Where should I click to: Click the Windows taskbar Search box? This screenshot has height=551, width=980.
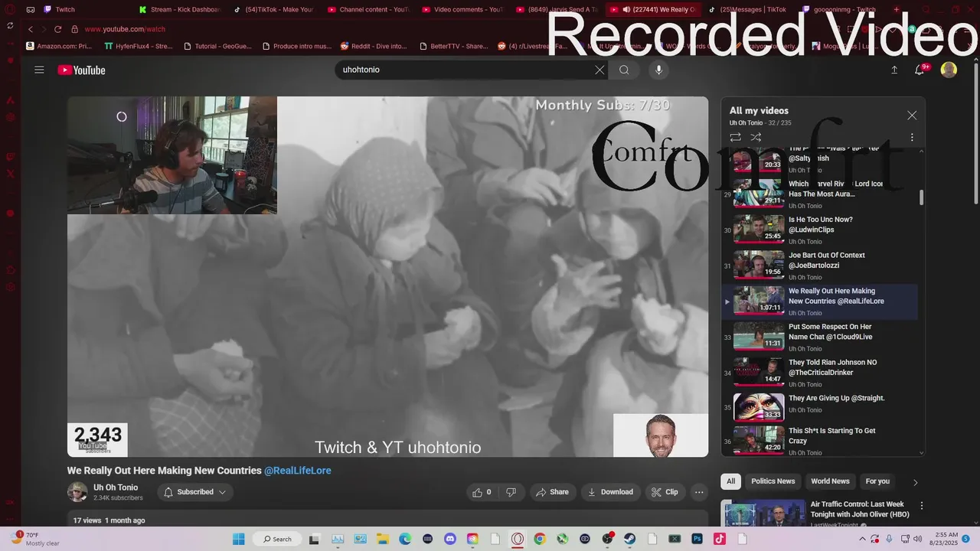tap(277, 539)
